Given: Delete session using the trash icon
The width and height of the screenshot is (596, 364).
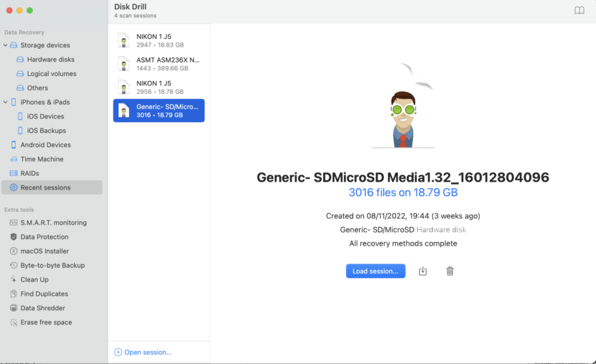Looking at the screenshot, I should (x=450, y=271).
